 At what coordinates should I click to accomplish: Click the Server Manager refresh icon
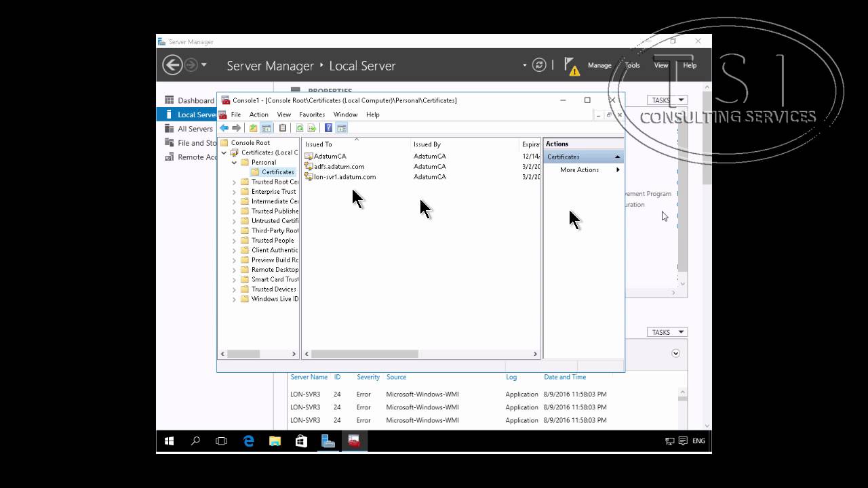click(540, 65)
